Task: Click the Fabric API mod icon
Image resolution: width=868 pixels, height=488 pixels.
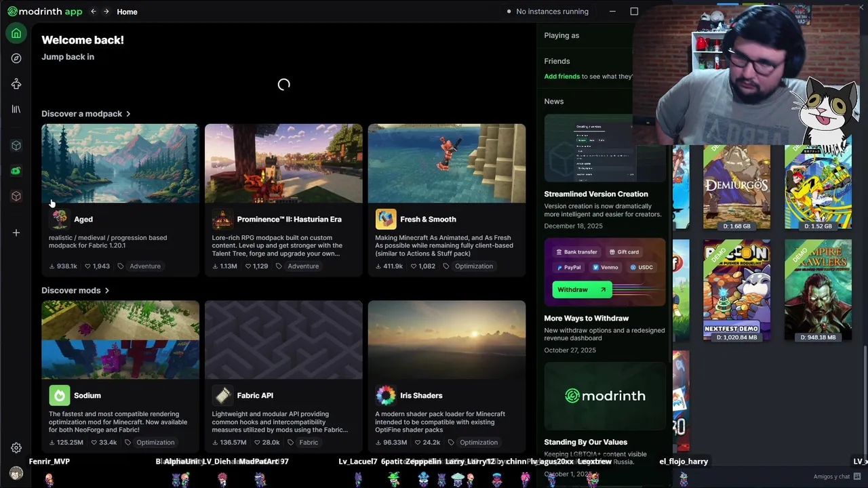Action: click(x=222, y=395)
